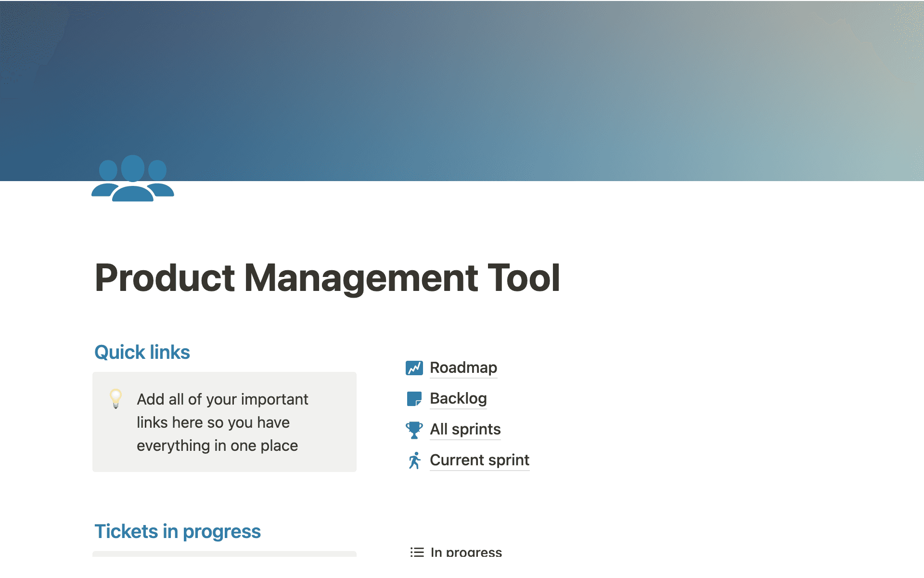
Task: Click the Quick links heading
Action: click(142, 353)
